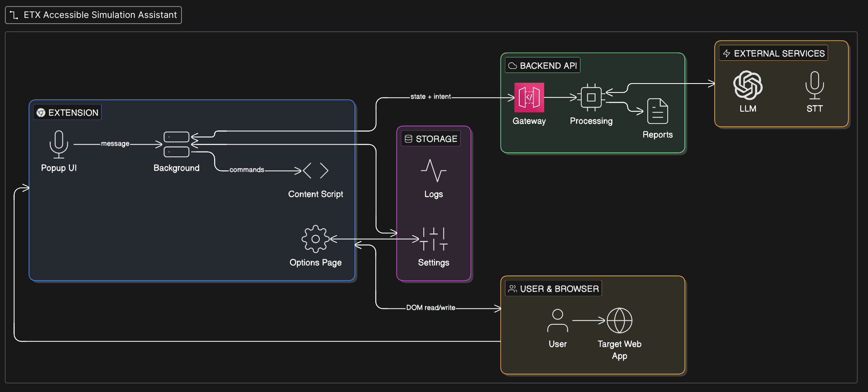
Task: Click the ETX Accessible Simulation Assistant title
Action: pos(93,15)
